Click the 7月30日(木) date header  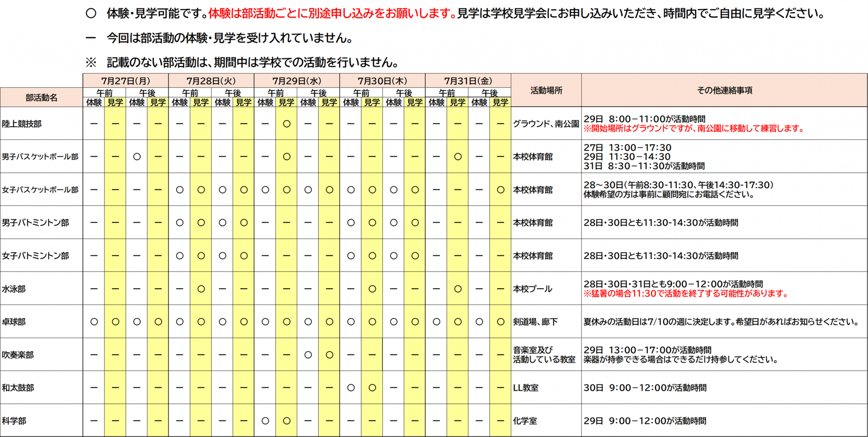pyautogui.click(x=382, y=81)
